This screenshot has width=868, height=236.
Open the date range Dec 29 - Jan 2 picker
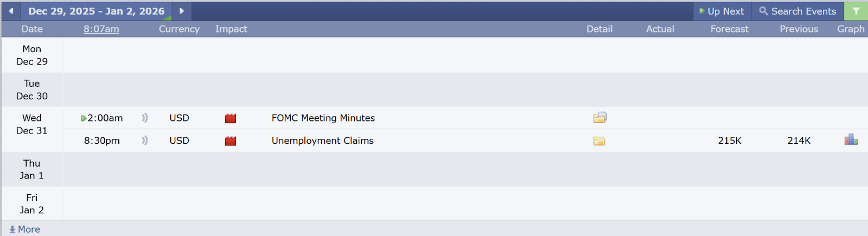[96, 11]
